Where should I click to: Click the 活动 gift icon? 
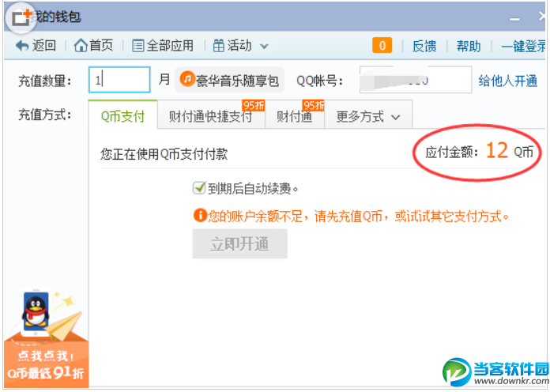tap(219, 46)
